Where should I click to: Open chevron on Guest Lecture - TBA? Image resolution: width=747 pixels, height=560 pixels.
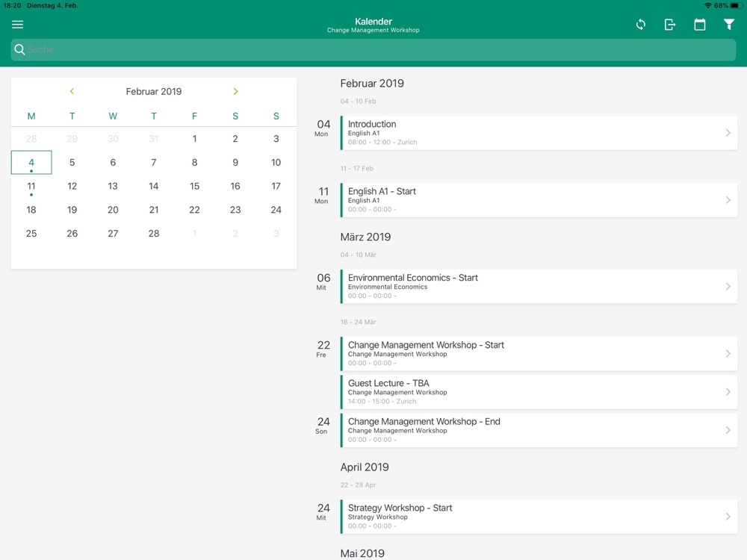(x=728, y=392)
